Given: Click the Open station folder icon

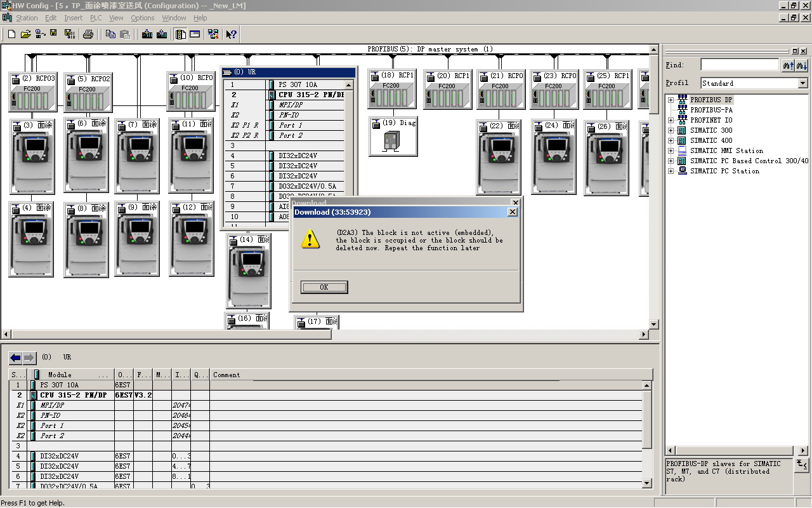Looking at the screenshot, I should [x=25, y=34].
